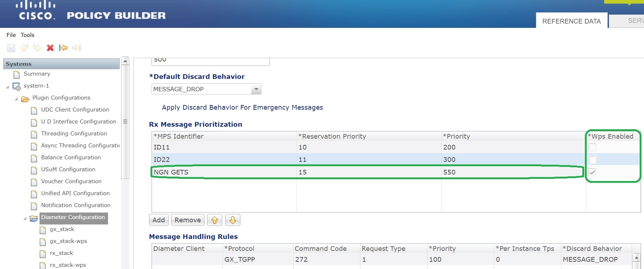Collapse the Plugin Configurations tree node
This screenshot has width=644, height=269.
(16, 98)
